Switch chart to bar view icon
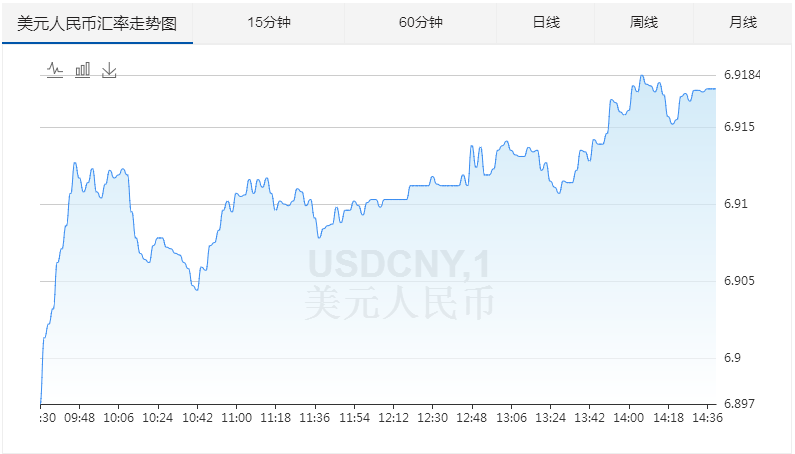Viewport: 795px width, 454px height. (82, 70)
